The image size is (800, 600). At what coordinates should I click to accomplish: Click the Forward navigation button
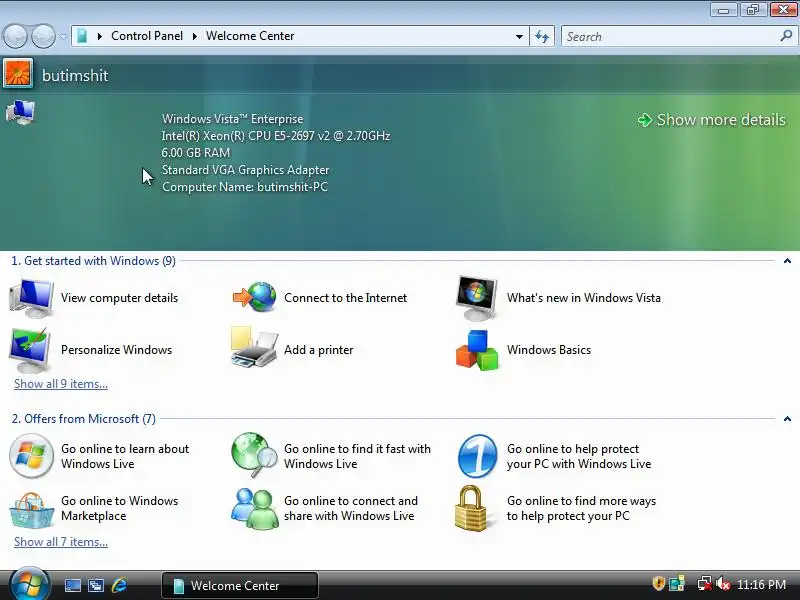(43, 36)
